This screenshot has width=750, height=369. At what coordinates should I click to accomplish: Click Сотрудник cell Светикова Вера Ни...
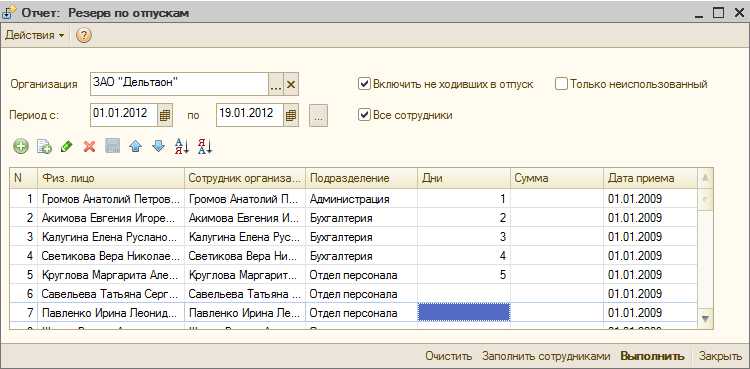coord(245,256)
